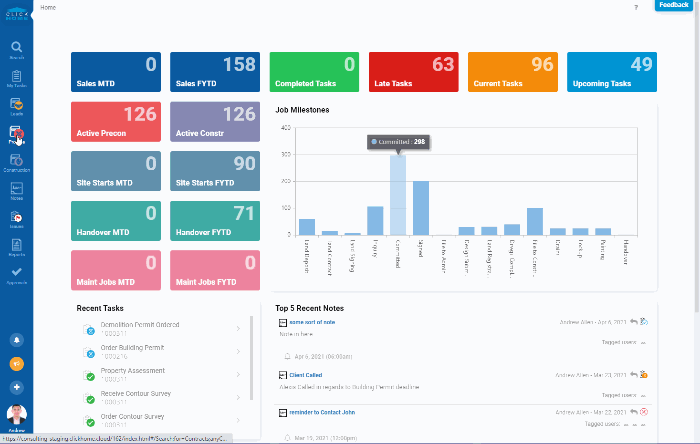Image resolution: width=700 pixels, height=444 pixels.
Task: Open Maint Jobs MTD tile
Action: [x=116, y=270]
